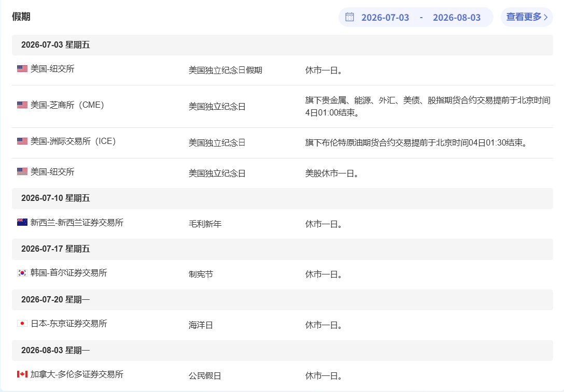Select date header 2026-07-10 星期五
This screenshot has width=564, height=392.
coord(283,198)
